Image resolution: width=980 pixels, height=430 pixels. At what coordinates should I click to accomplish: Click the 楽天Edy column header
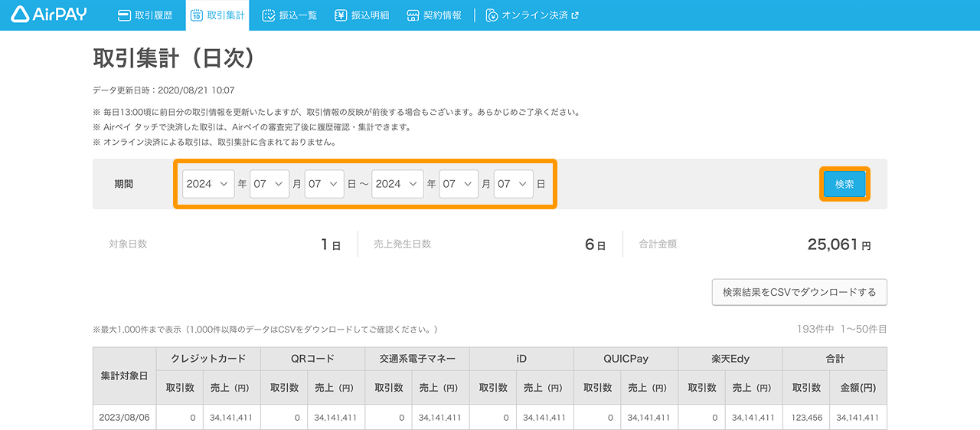pos(730,359)
